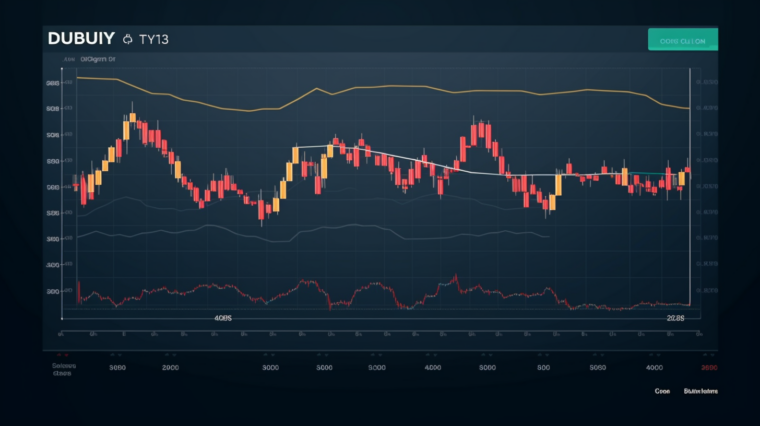Click the ring icon beside the DUBUIY title
The height and width of the screenshot is (426, 760).
pyautogui.click(x=127, y=41)
